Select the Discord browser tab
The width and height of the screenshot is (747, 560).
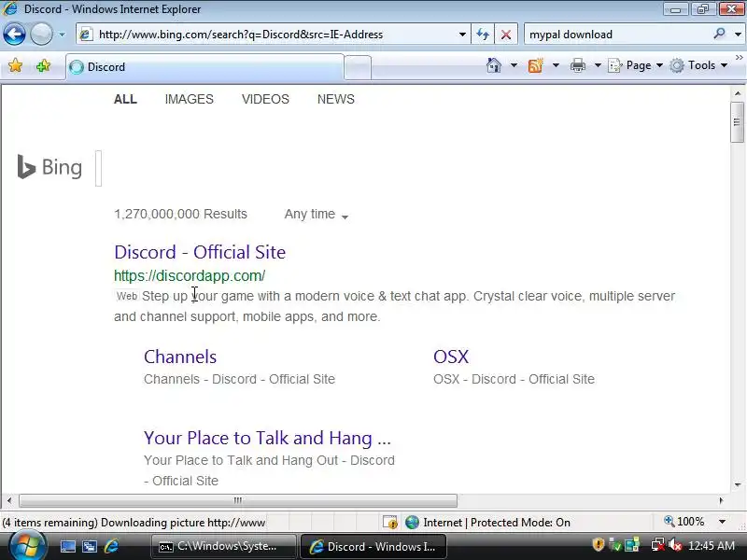point(204,66)
